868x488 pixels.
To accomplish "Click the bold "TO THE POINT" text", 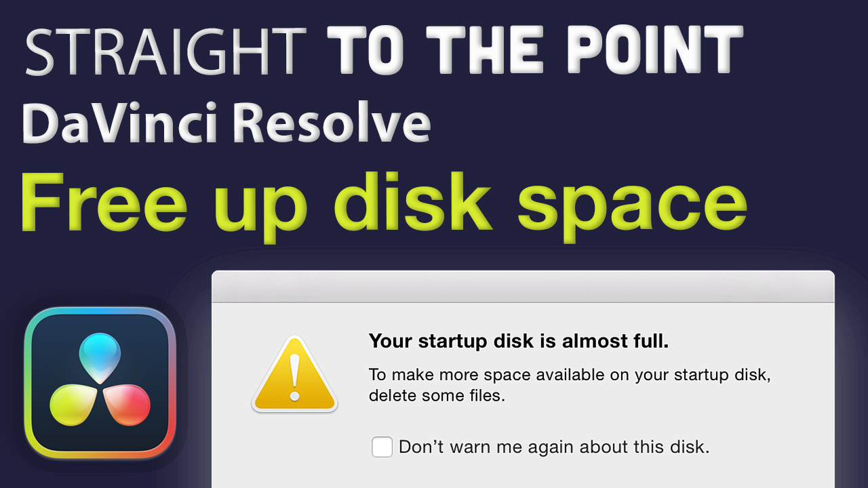I will pos(534,51).
